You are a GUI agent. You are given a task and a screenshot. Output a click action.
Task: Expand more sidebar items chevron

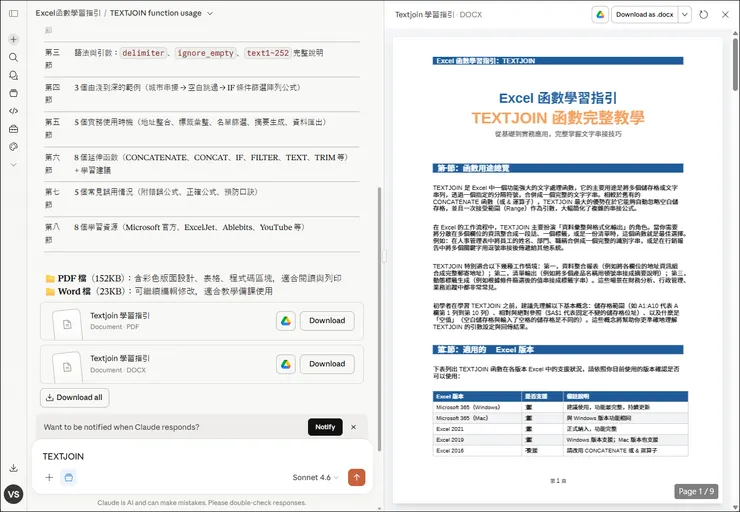click(x=13, y=165)
